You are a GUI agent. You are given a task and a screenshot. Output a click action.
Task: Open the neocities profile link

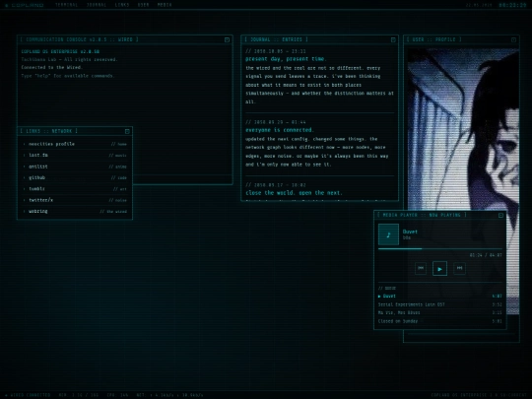[75, 144]
